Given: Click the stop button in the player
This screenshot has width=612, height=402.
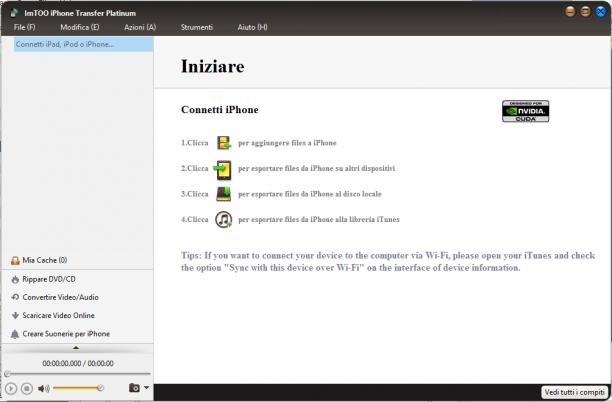Looking at the screenshot, I should point(27,389).
